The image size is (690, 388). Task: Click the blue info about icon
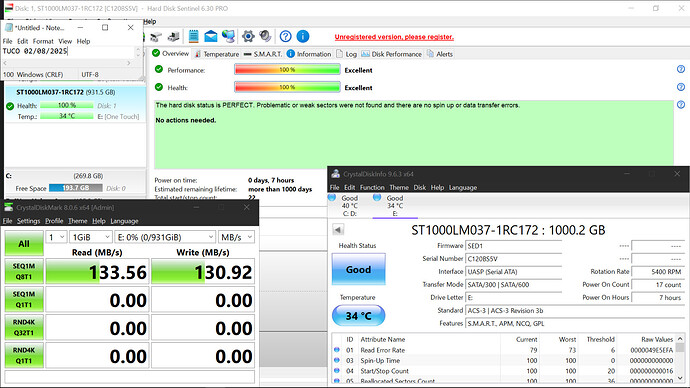click(x=303, y=37)
